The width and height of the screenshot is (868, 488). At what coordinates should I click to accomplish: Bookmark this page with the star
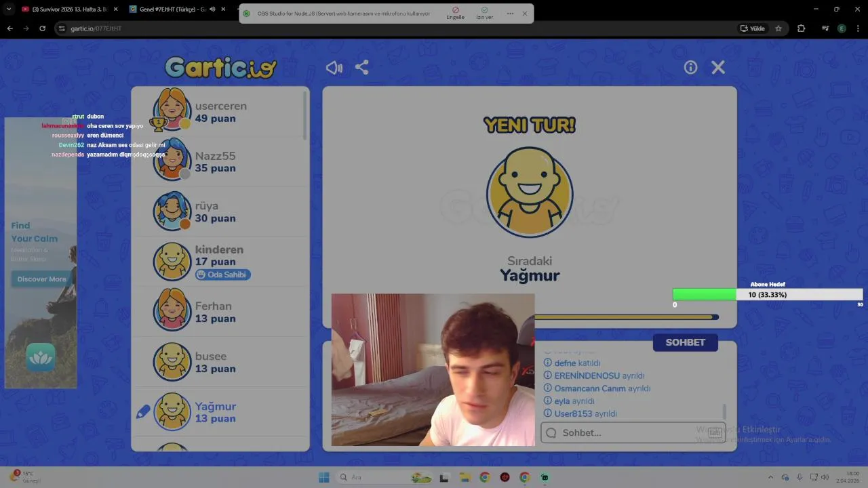click(778, 28)
